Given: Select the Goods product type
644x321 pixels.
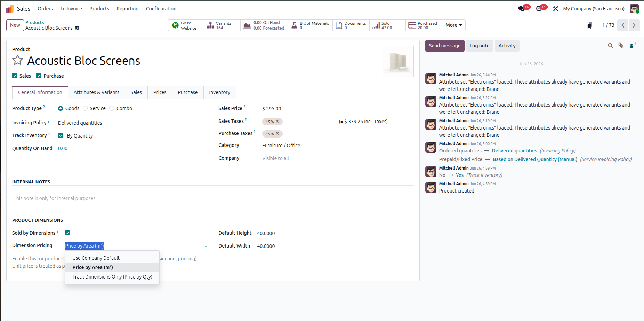Looking at the screenshot, I should tap(61, 108).
